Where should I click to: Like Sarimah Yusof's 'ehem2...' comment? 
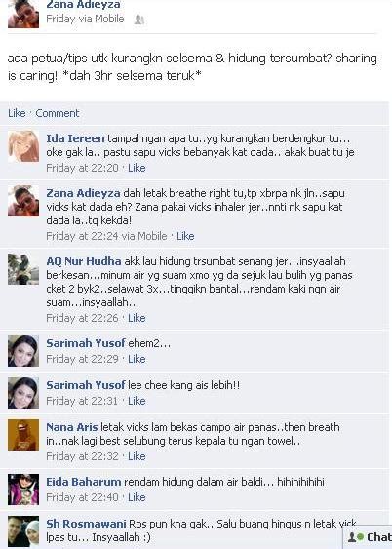137,359
